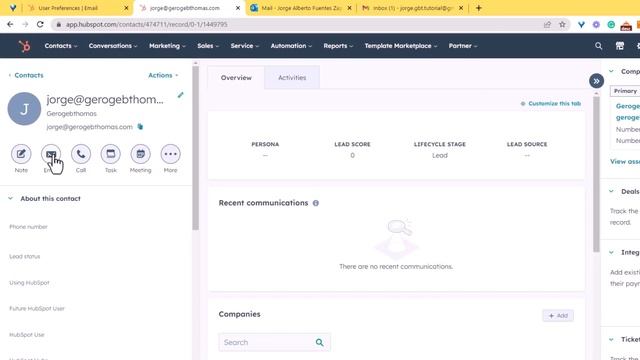Reload the browser page

click(40, 24)
